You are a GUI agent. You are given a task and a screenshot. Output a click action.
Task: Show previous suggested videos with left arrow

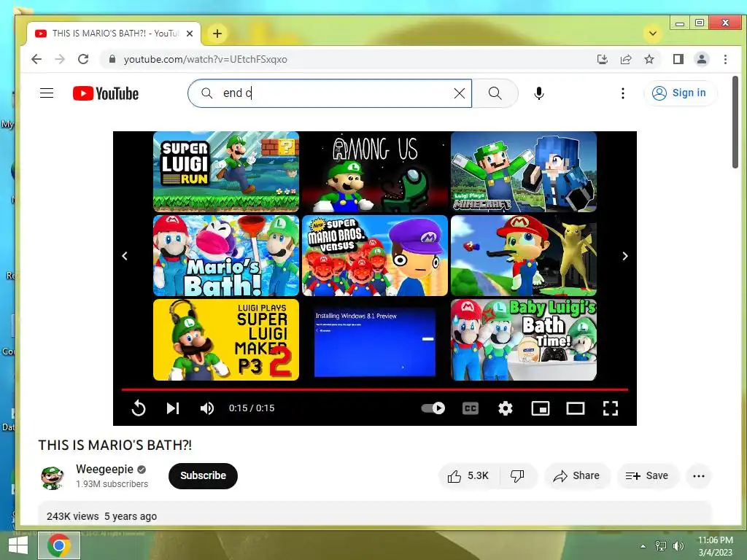(125, 256)
